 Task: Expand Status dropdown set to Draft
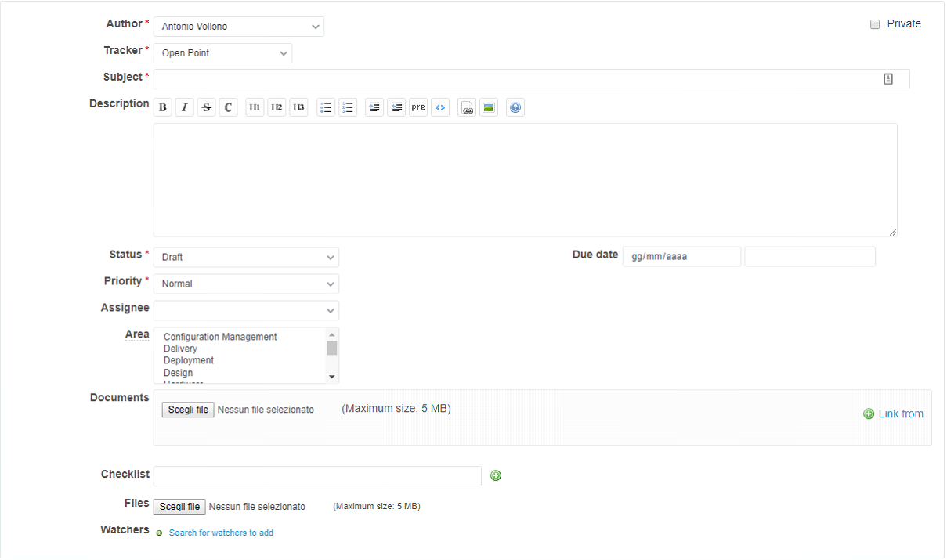(246, 257)
